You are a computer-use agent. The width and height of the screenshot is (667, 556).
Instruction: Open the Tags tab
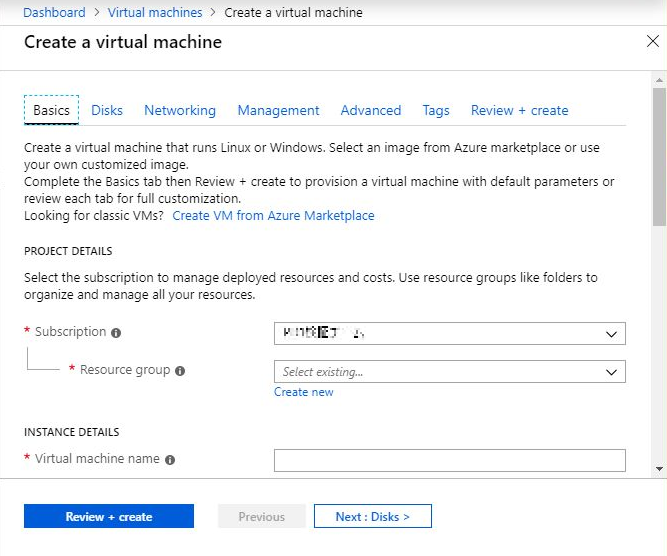[436, 111]
